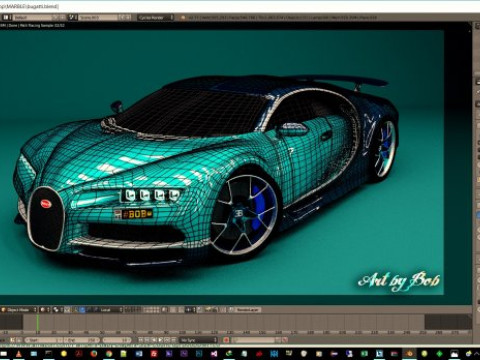
Task: Click the screen layout browse icon in header
Action: [6, 17]
